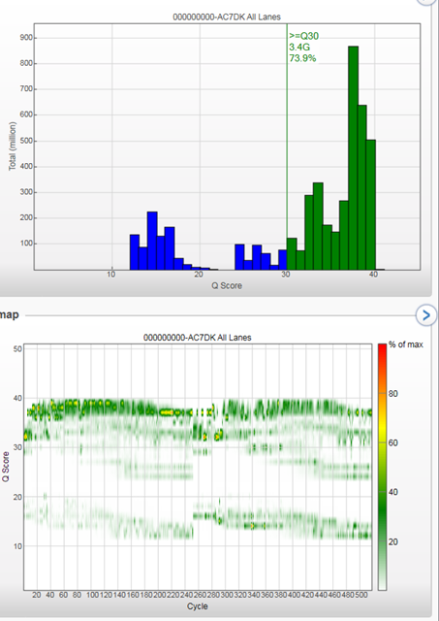Click the % of max color scale bar
The width and height of the screenshot is (439, 621).
(382, 467)
